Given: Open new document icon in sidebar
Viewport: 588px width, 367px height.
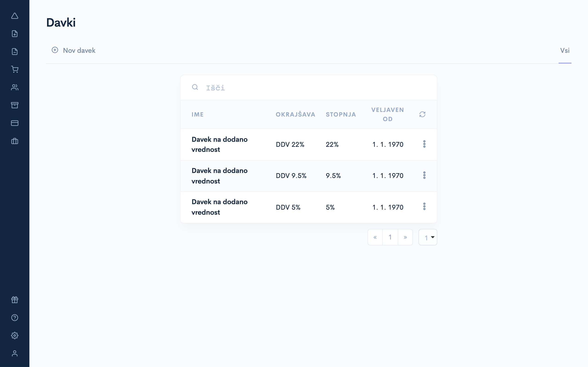Looking at the screenshot, I should (14, 34).
